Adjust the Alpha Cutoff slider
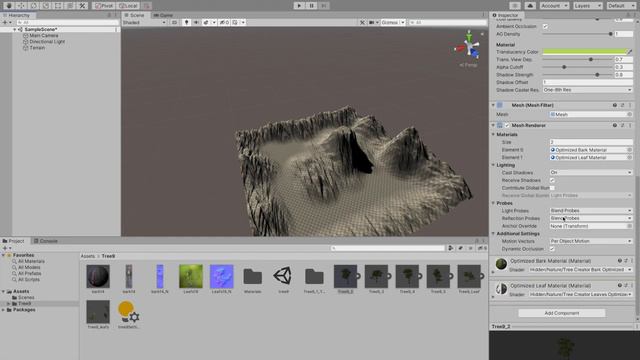 click(x=577, y=67)
